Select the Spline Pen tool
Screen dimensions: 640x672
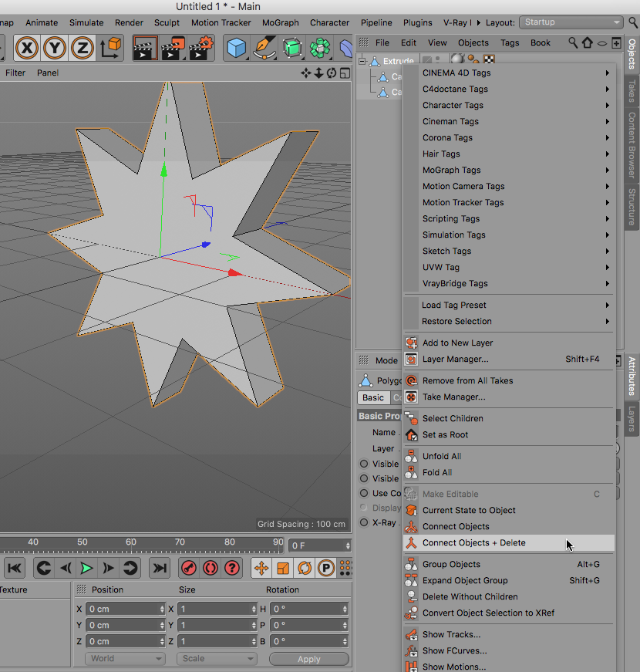pos(264,48)
